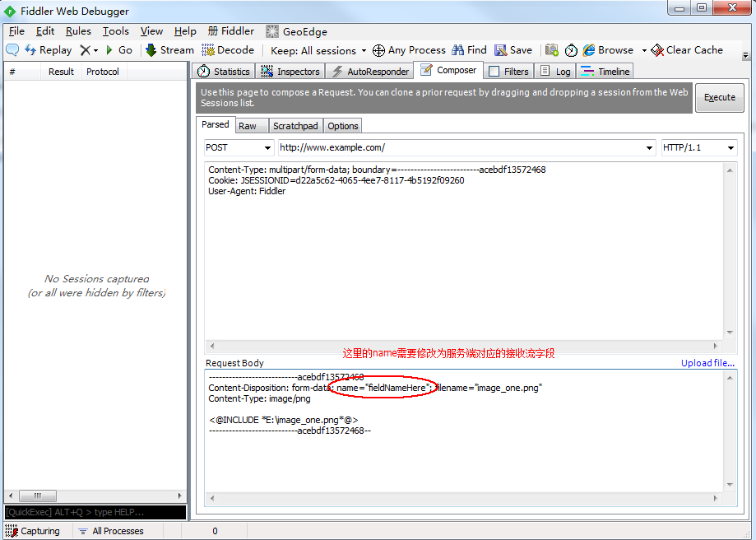
Task: Open the Browse dropdown arrow
Action: pyautogui.click(x=644, y=51)
